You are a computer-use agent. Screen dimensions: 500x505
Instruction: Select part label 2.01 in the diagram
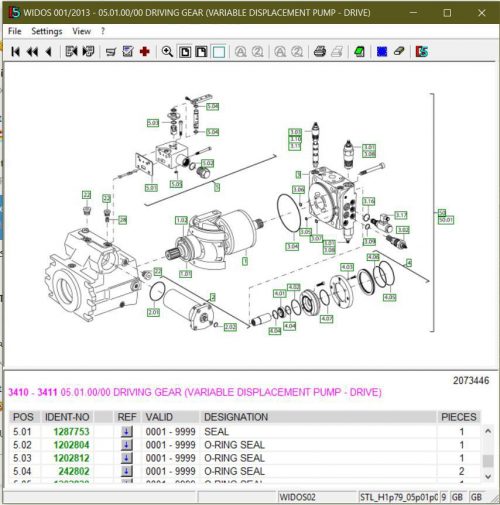click(x=153, y=312)
